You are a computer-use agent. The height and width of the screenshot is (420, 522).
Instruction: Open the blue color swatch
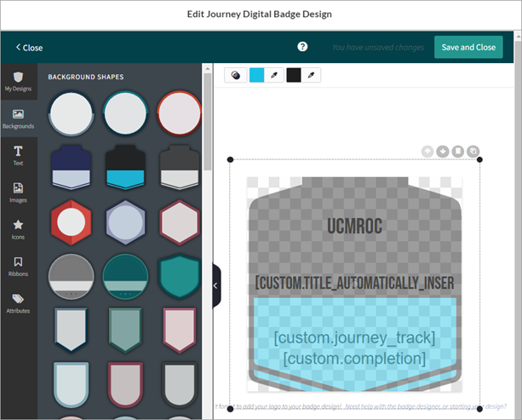pyautogui.click(x=256, y=76)
